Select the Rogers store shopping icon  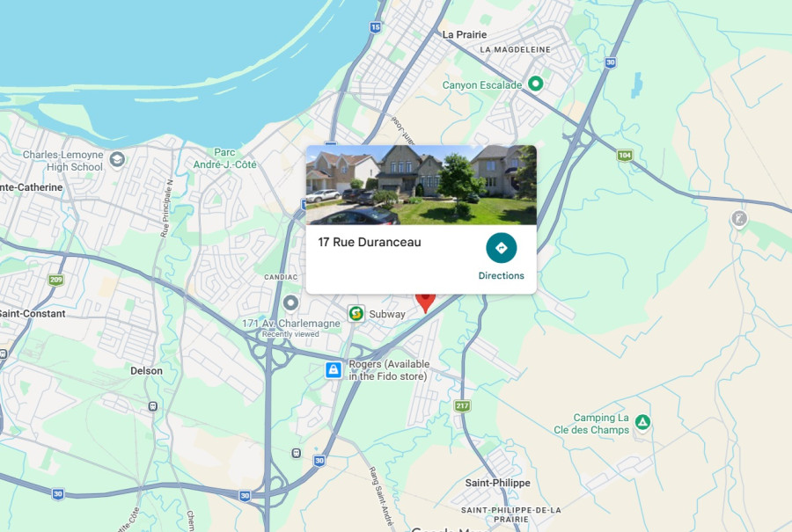click(x=334, y=370)
